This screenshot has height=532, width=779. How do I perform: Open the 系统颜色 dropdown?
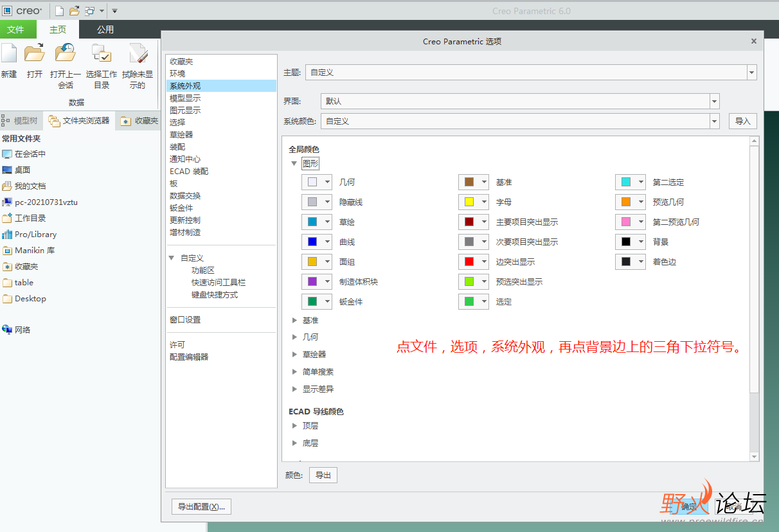coord(714,121)
